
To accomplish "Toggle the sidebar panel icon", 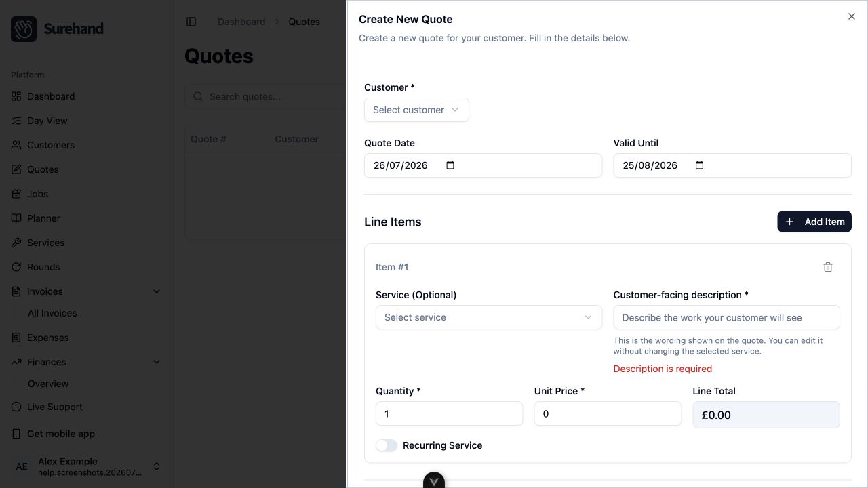I will point(191,22).
